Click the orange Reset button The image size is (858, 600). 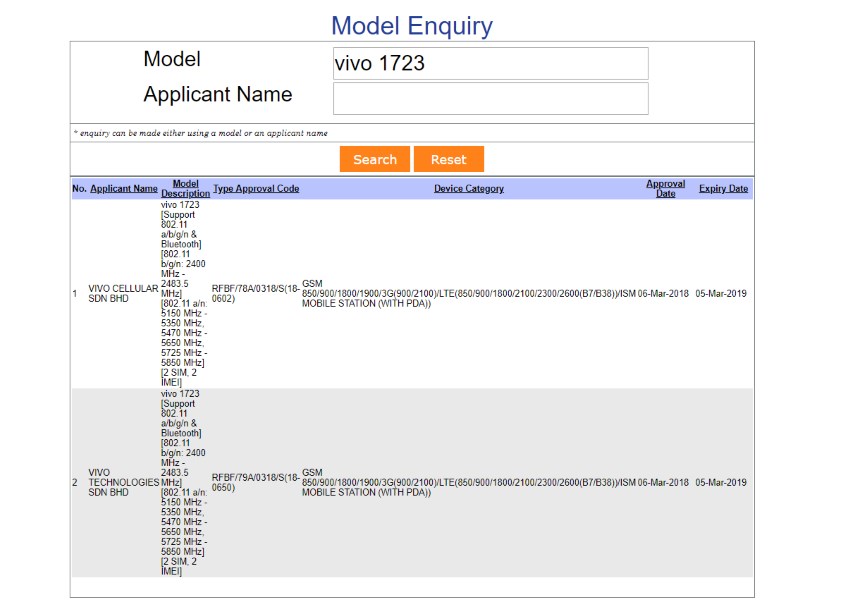click(449, 159)
